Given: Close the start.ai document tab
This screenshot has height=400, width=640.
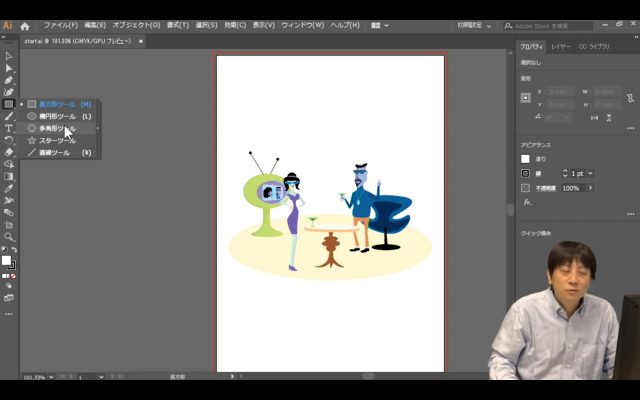Looking at the screenshot, I should coord(141,41).
